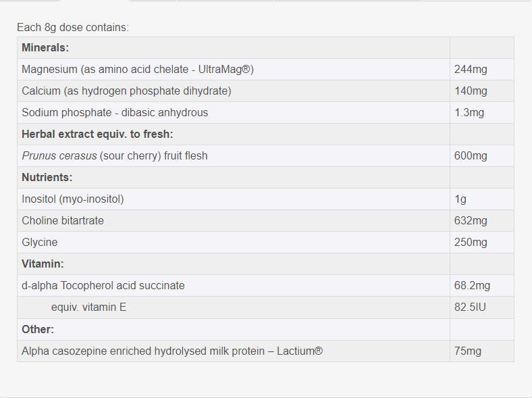The width and height of the screenshot is (532, 398).
Task: Click the 600mg sour cherry amount
Action: 471,155
